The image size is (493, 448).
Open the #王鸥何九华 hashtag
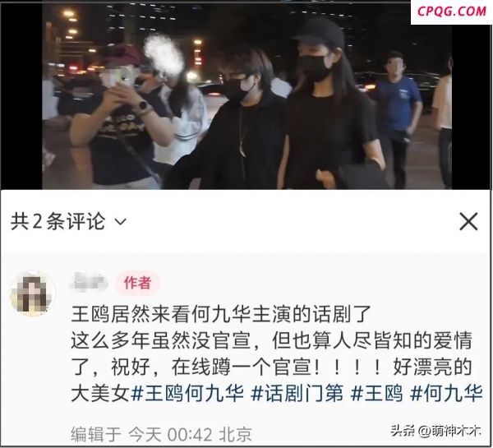pyautogui.click(x=187, y=393)
